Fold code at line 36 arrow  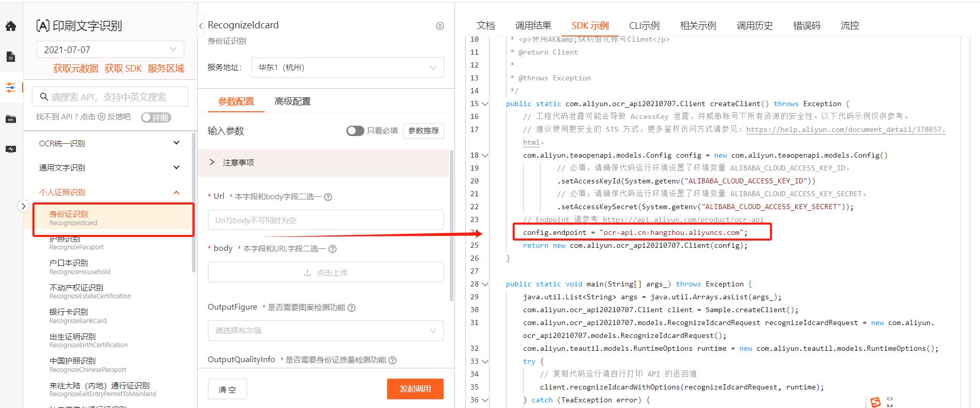click(x=485, y=400)
